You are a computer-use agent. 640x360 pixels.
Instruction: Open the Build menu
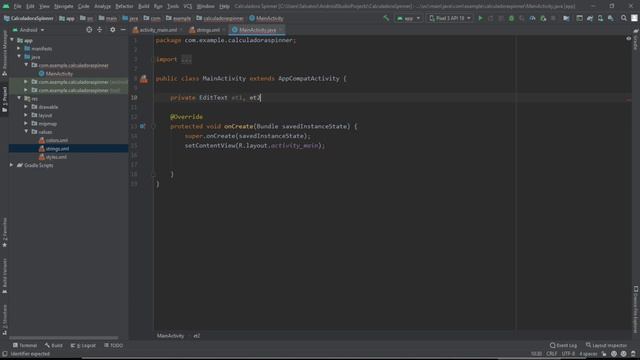(x=144, y=6)
